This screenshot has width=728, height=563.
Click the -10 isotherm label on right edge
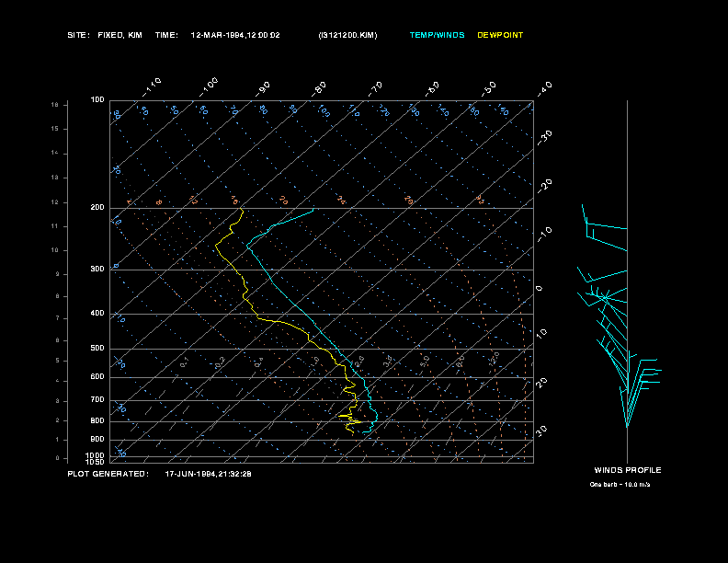[x=544, y=235]
